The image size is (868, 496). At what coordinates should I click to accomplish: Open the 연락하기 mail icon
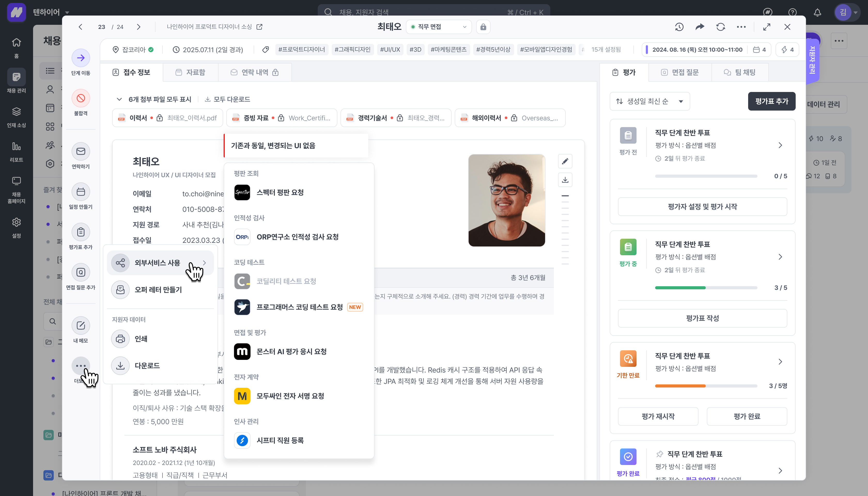coord(81,151)
